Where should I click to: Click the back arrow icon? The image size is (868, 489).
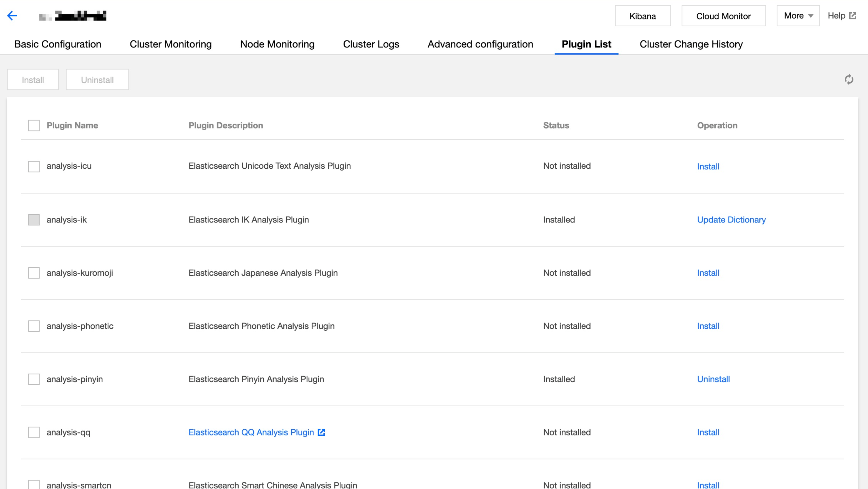pyautogui.click(x=12, y=16)
